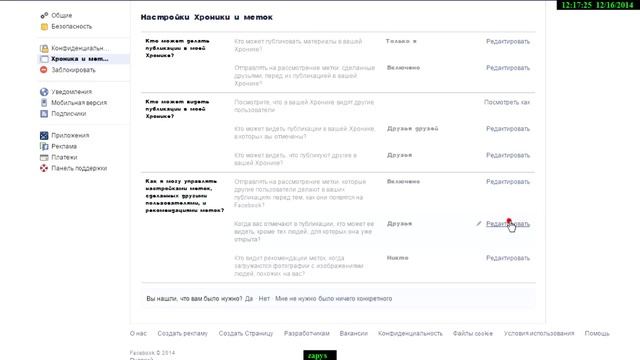Open Подписчики settings
Image resolution: width=640 pixels, height=360 pixels.
[x=69, y=114]
